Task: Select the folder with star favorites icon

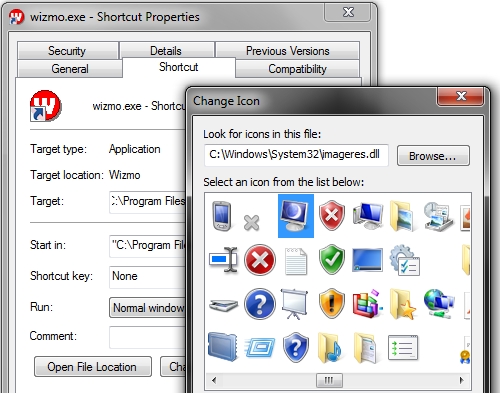Action: coord(403,304)
